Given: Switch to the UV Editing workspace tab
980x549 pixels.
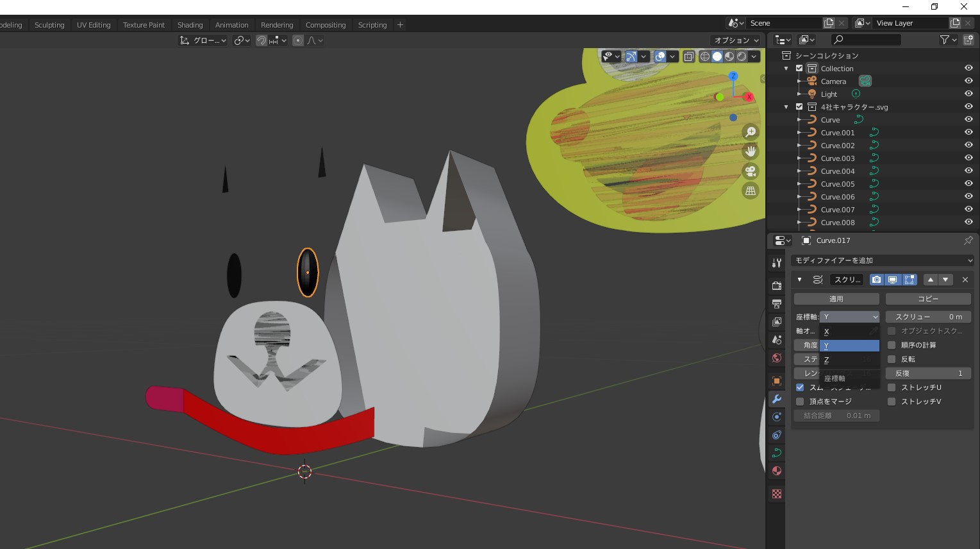Looking at the screenshot, I should [94, 25].
